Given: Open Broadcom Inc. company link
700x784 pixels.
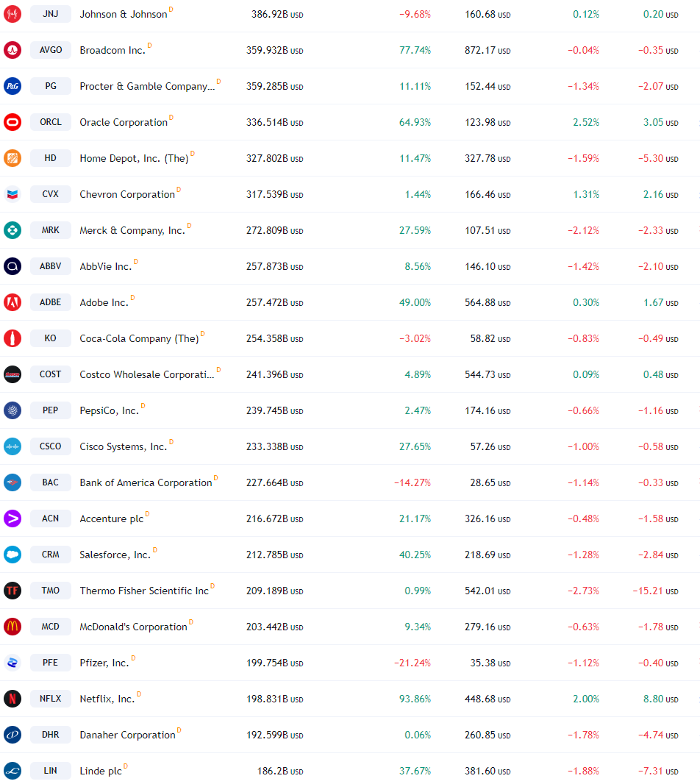Looking at the screenshot, I should point(113,51).
